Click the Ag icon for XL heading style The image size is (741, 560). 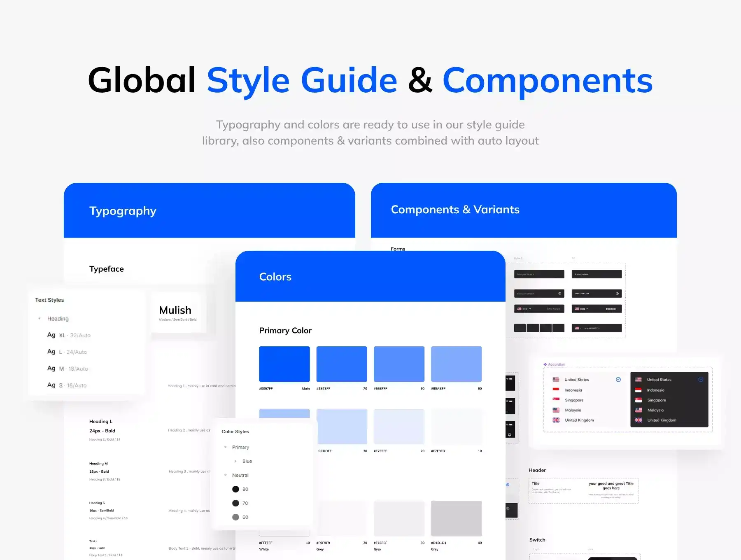pyautogui.click(x=51, y=335)
